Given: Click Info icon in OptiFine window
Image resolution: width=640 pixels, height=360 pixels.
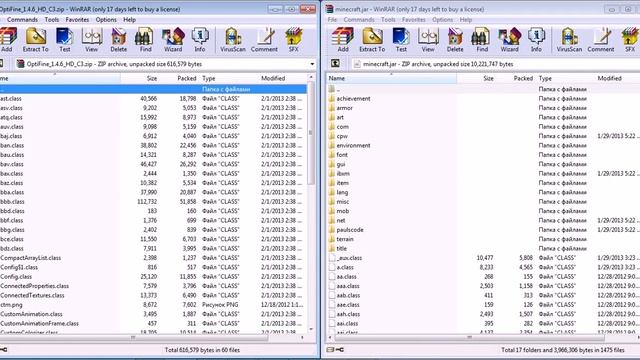Looking at the screenshot, I should click(x=200, y=40).
